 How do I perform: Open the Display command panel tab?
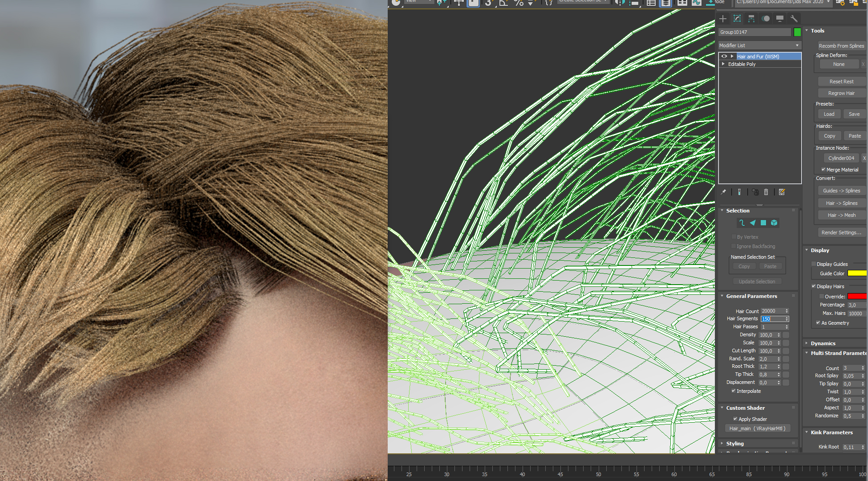click(780, 18)
